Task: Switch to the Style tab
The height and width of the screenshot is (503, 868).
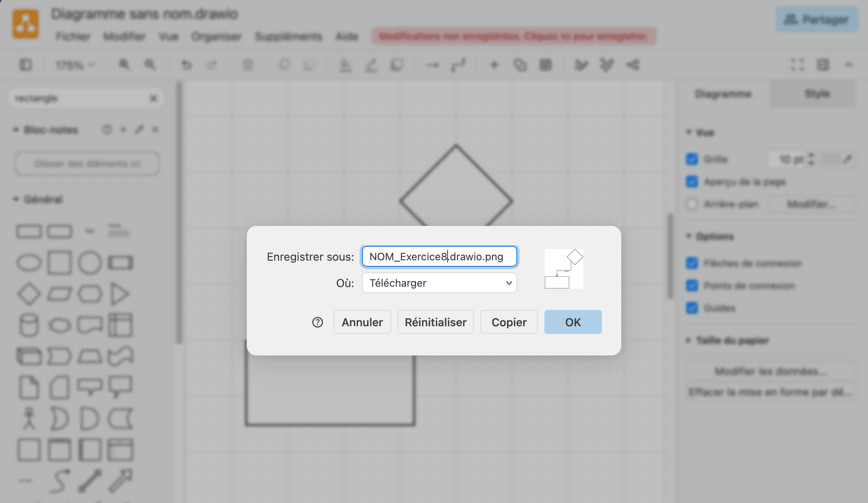Action: [x=817, y=94]
